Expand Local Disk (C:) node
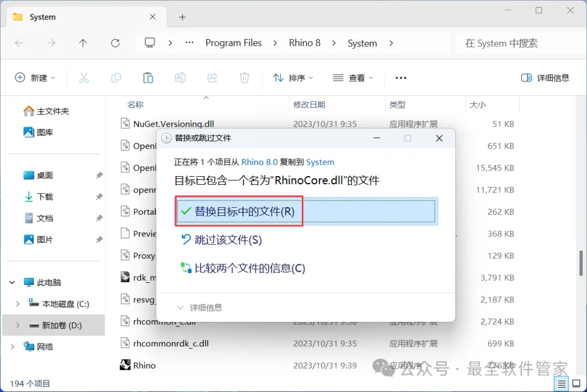Viewport: 587px width, 392px height. click(x=17, y=303)
